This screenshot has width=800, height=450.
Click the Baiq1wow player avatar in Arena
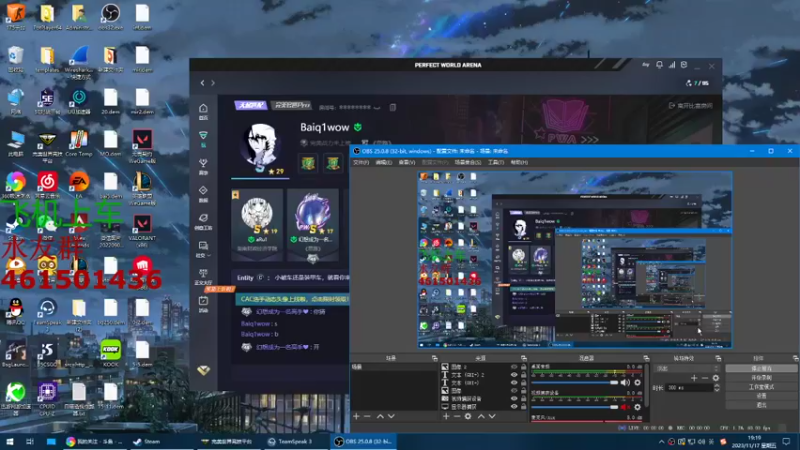(x=260, y=145)
